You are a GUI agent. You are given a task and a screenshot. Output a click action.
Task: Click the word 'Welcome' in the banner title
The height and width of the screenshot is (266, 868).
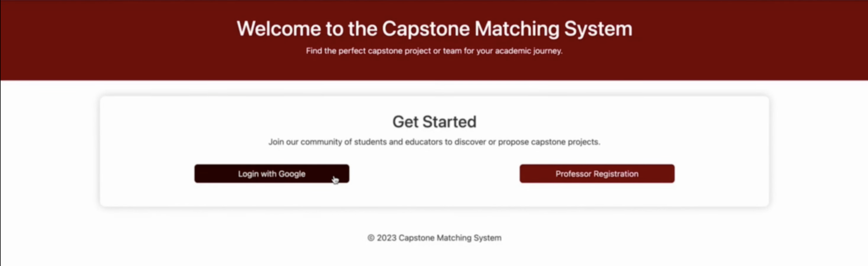point(279,29)
